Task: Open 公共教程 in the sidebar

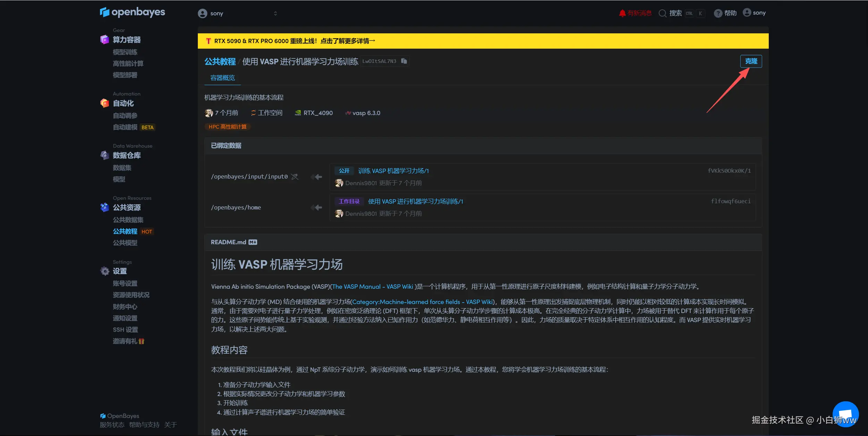Action: (x=125, y=231)
